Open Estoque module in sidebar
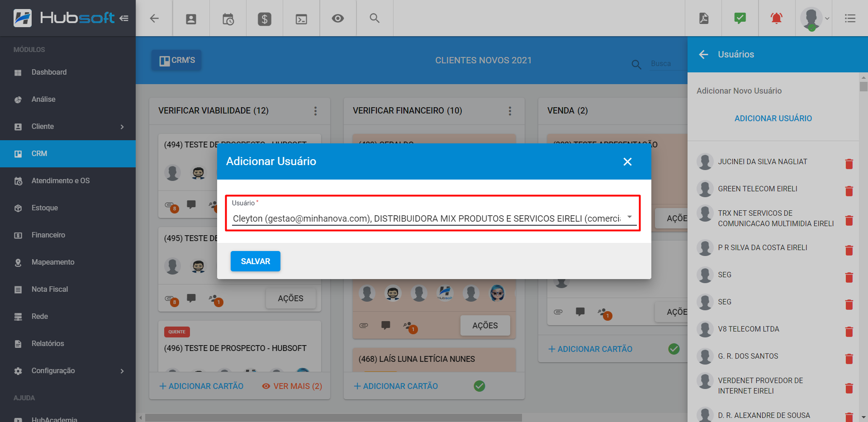 (68, 208)
